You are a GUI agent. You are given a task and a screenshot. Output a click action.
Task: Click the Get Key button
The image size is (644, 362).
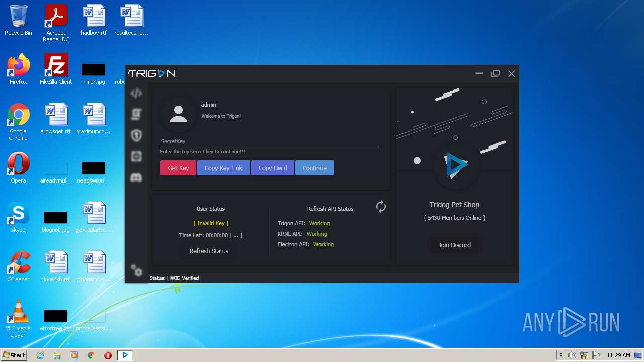pos(178,168)
